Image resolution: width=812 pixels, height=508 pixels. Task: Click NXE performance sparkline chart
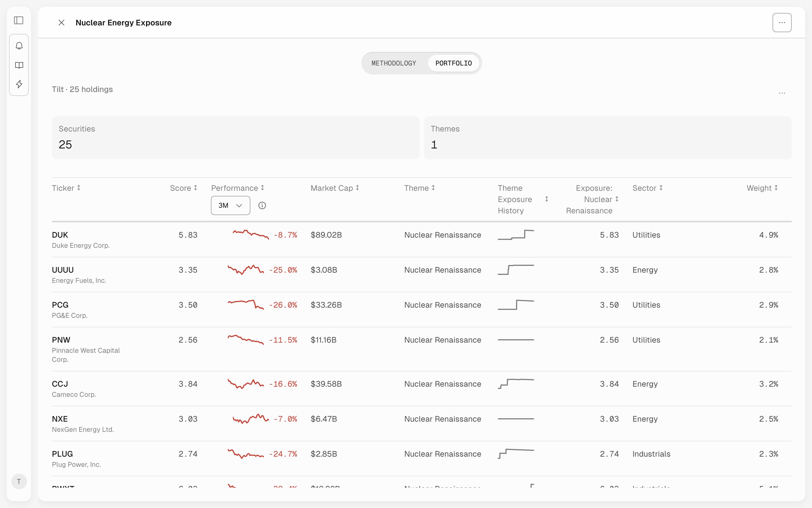(x=251, y=419)
